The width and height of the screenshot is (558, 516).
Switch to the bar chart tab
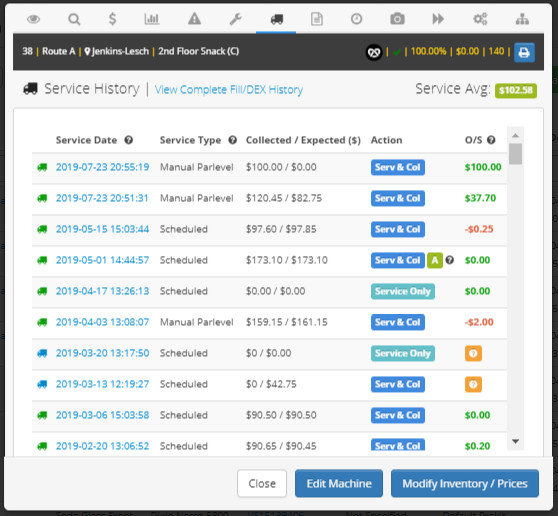[x=152, y=19]
